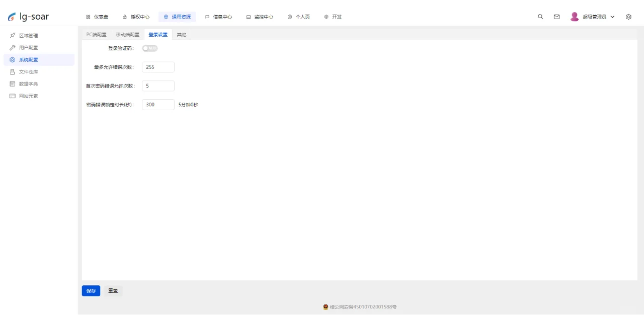Select 系统配置 in the sidebar
The width and height of the screenshot is (644, 322).
coord(39,60)
